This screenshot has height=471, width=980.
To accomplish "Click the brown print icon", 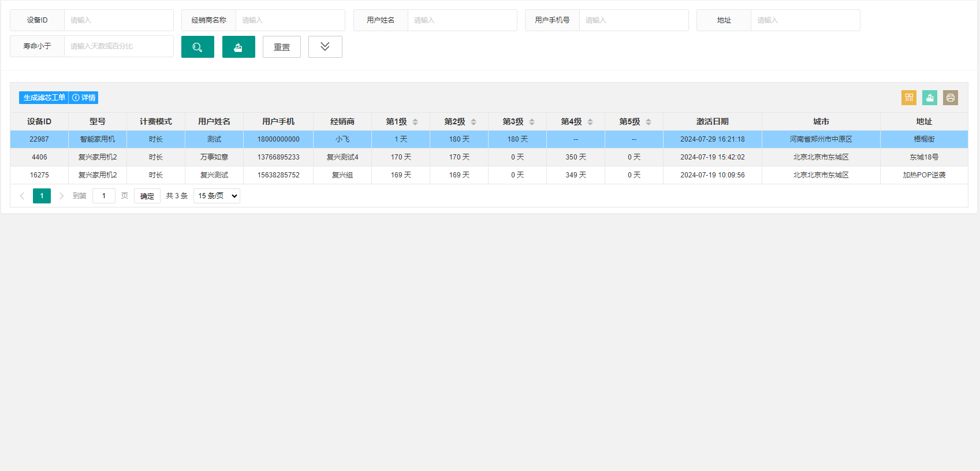I will point(951,98).
